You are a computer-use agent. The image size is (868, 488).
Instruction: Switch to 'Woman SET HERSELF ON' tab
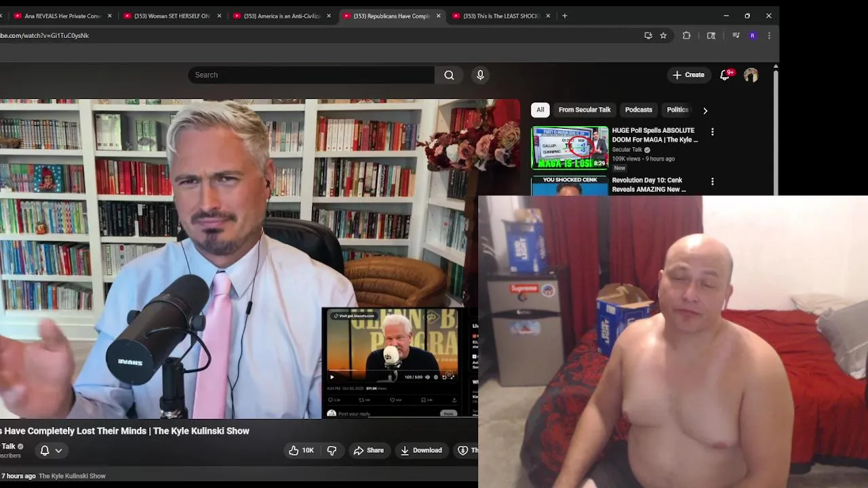[x=172, y=16]
